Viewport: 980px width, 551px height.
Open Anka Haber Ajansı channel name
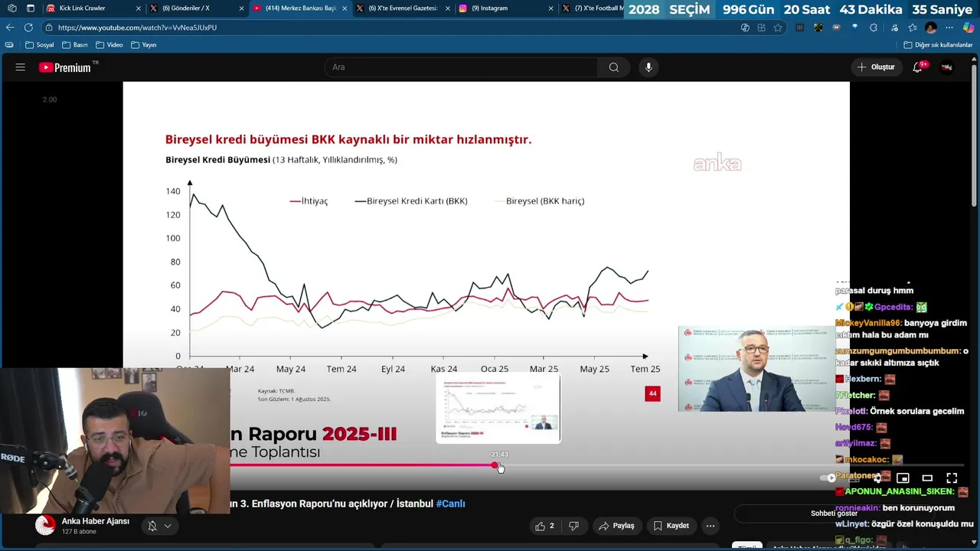[x=96, y=521]
